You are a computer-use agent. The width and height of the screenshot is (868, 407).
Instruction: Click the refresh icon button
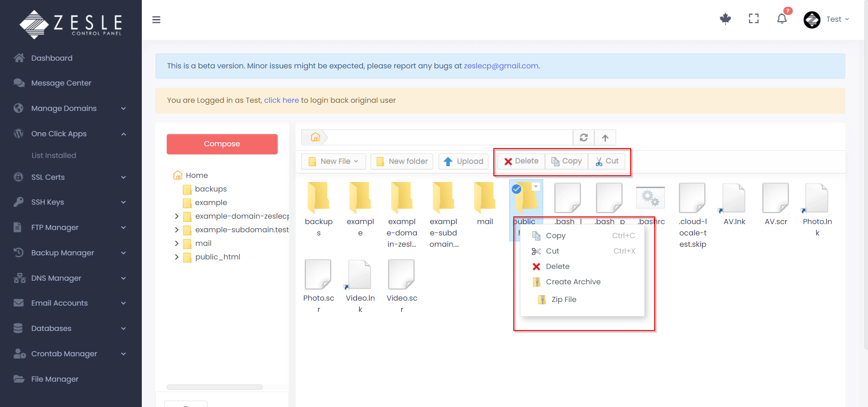(x=583, y=138)
